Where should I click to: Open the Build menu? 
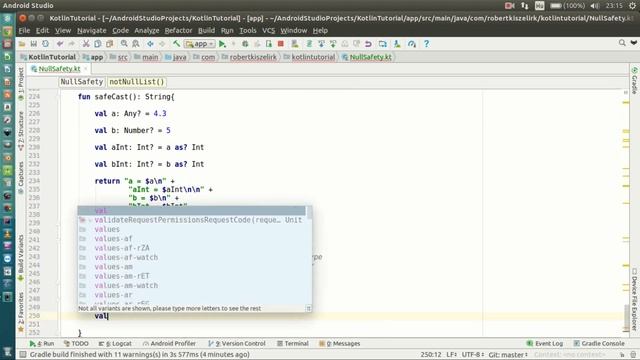click(x=206, y=31)
